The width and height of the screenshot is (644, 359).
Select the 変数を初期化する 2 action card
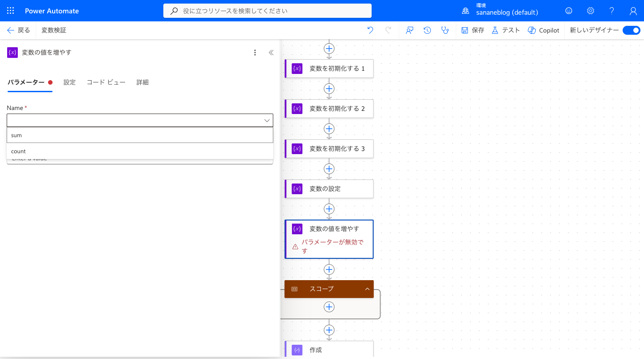[x=329, y=109]
